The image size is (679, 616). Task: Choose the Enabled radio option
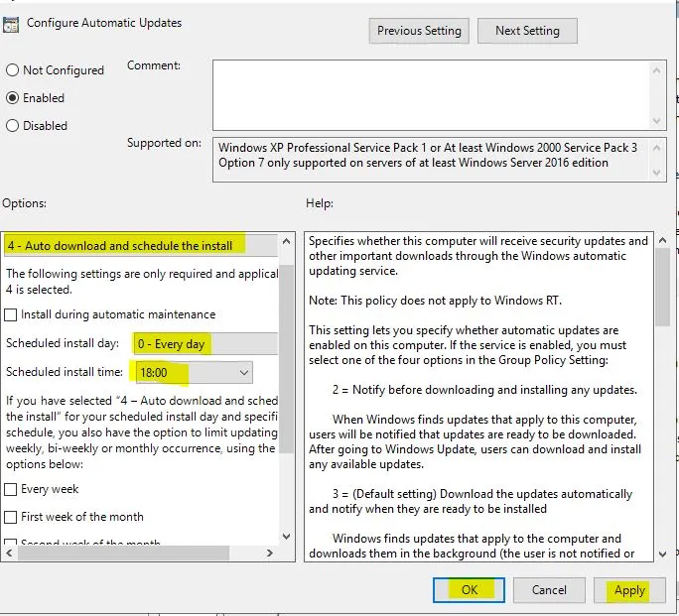tap(13, 98)
